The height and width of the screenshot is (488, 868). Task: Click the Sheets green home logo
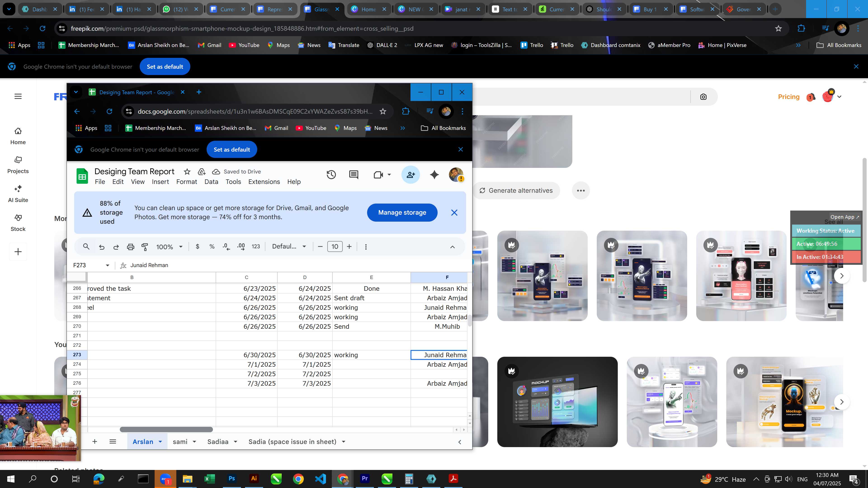point(82,176)
